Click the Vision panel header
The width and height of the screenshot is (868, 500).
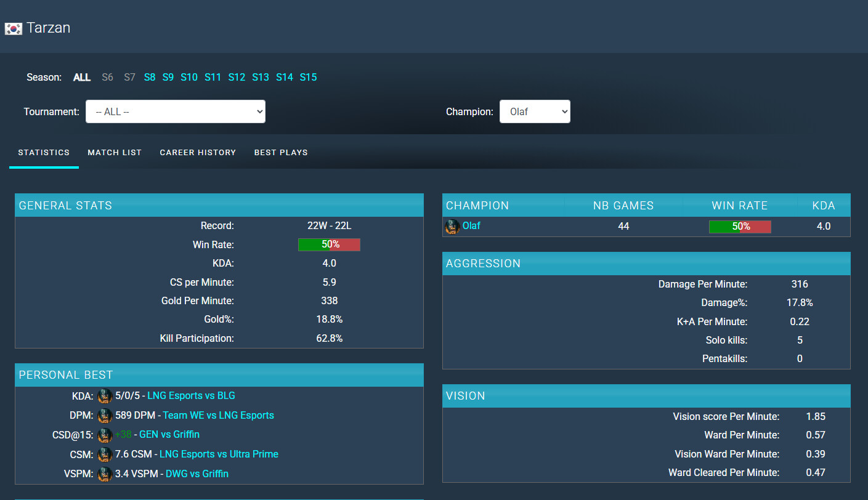click(x=646, y=396)
